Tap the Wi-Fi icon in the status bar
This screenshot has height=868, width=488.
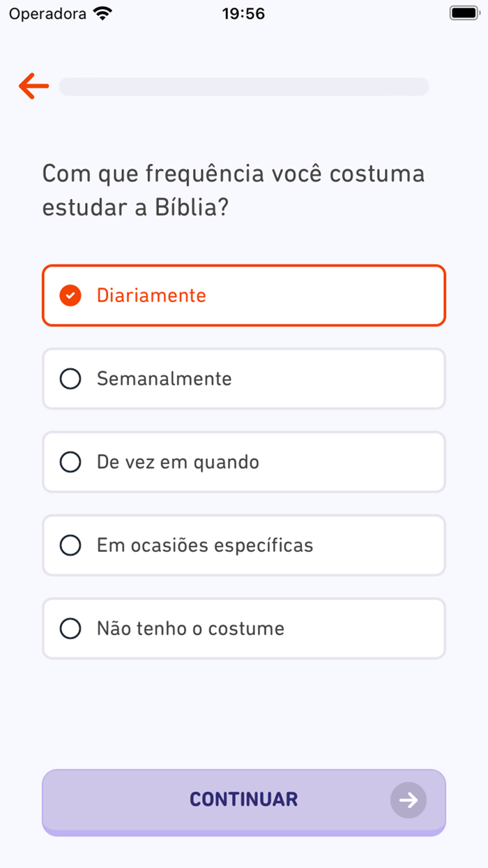pos(103,12)
